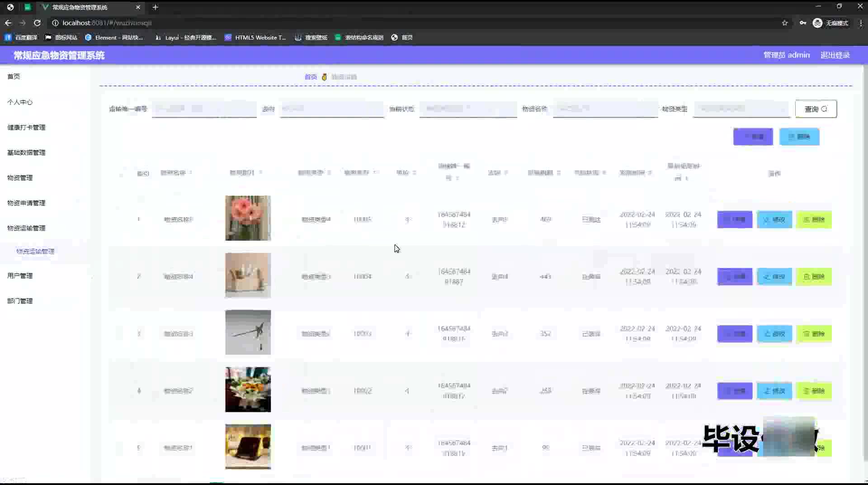Click the 查询 search button
The width and height of the screenshot is (868, 485).
point(816,109)
